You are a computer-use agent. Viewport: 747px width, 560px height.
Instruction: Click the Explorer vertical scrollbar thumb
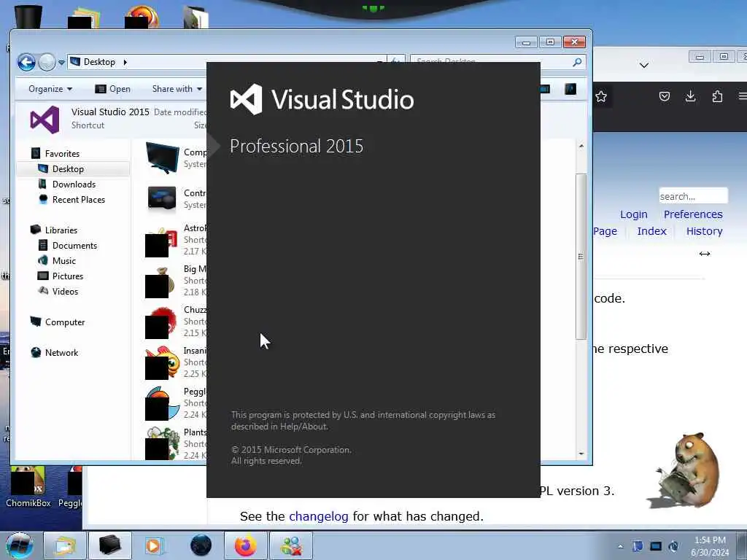[581, 257]
